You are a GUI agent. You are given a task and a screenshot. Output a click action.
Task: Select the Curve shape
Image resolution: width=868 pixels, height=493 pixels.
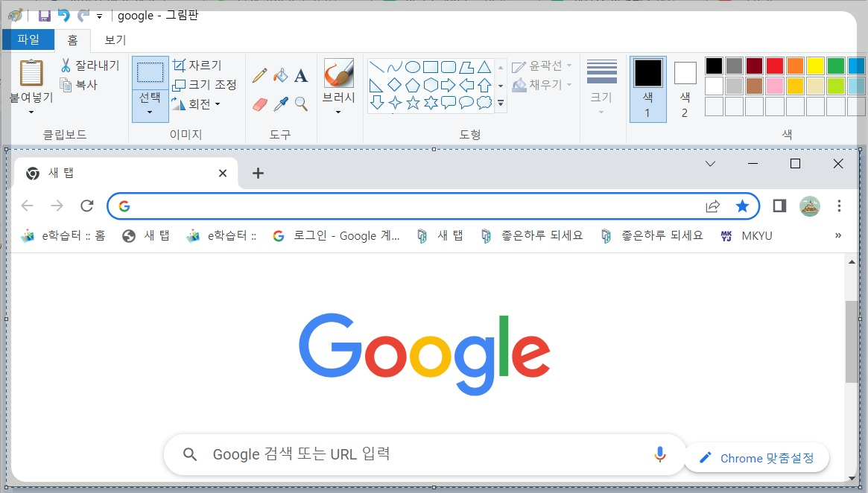pos(395,68)
